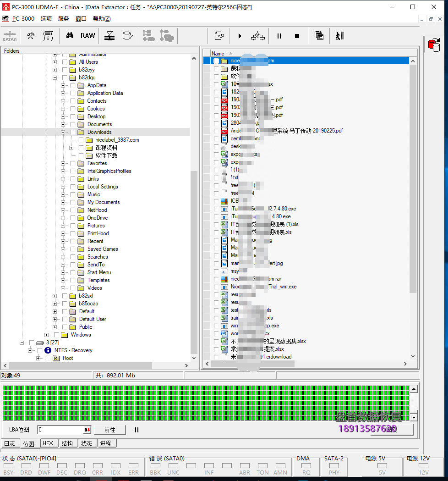
Task: Click the 前往 go button
Action: pos(110,430)
